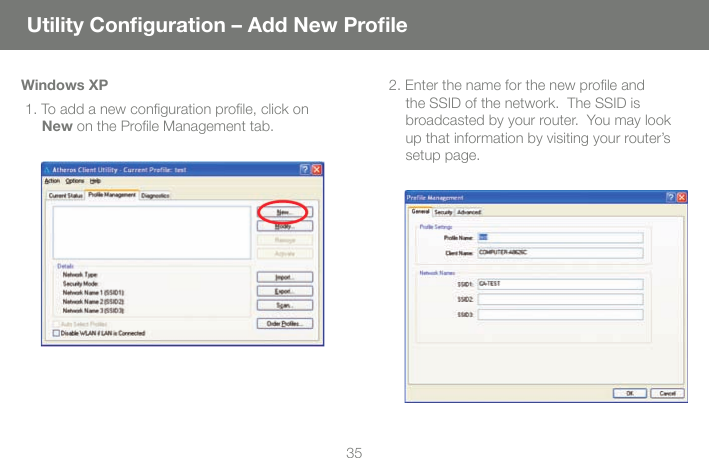Open the Advanced tab

coord(469,212)
